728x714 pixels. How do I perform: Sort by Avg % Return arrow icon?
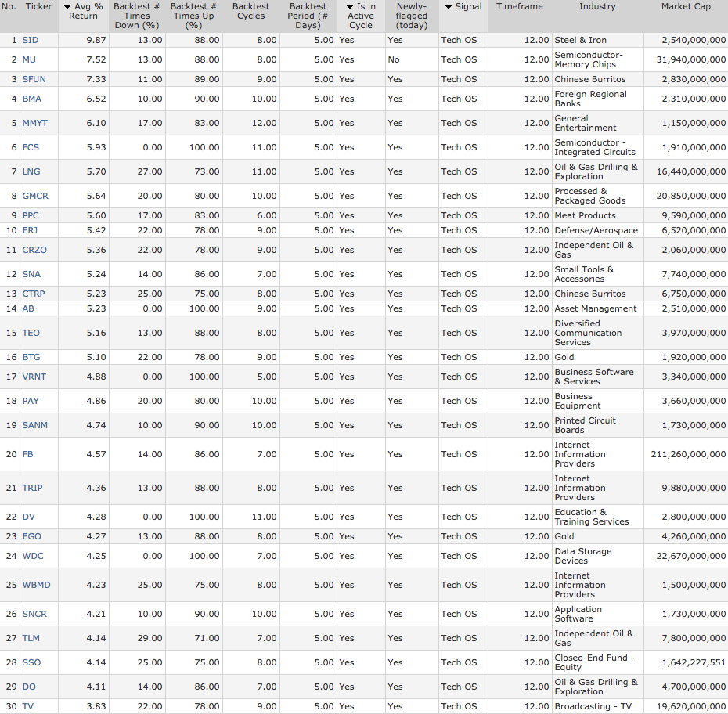pos(67,7)
